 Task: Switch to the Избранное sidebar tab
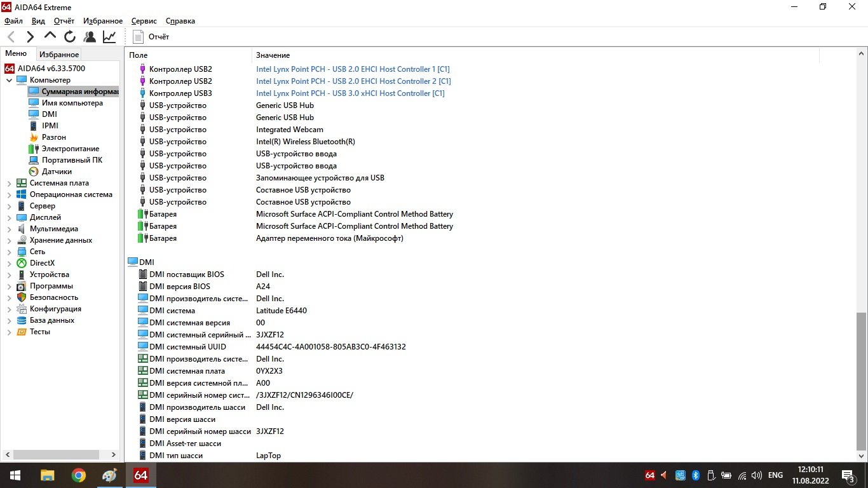(58, 55)
